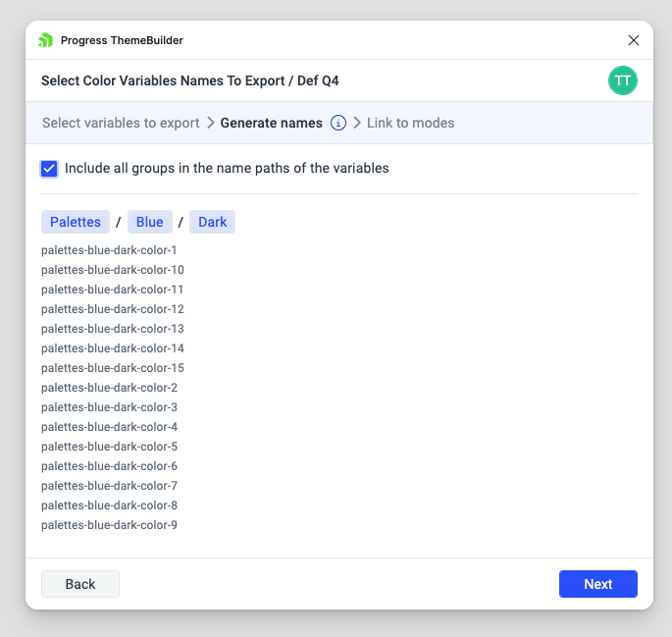672x637 pixels.
Task: Click chevron before Link to modes
Action: [x=357, y=123]
